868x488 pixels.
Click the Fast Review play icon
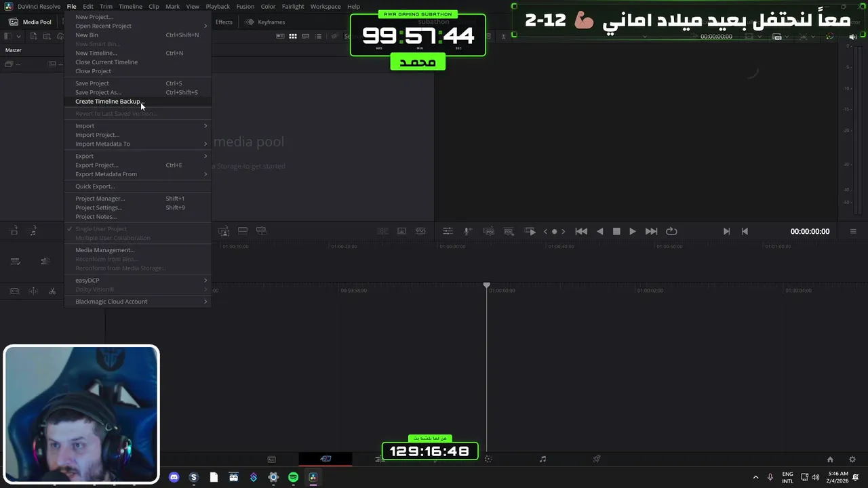tap(531, 231)
